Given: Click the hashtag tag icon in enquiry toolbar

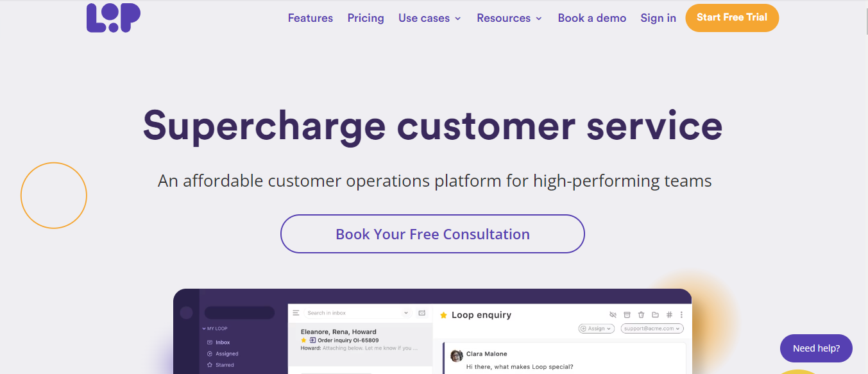Looking at the screenshot, I should (669, 315).
